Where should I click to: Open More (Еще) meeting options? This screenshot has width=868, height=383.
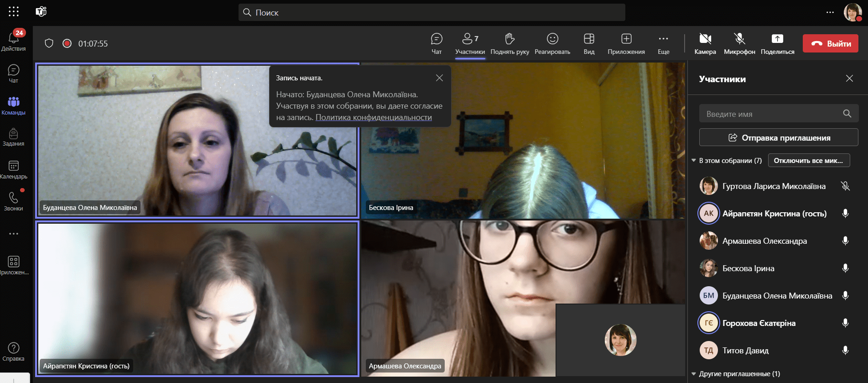click(x=664, y=44)
